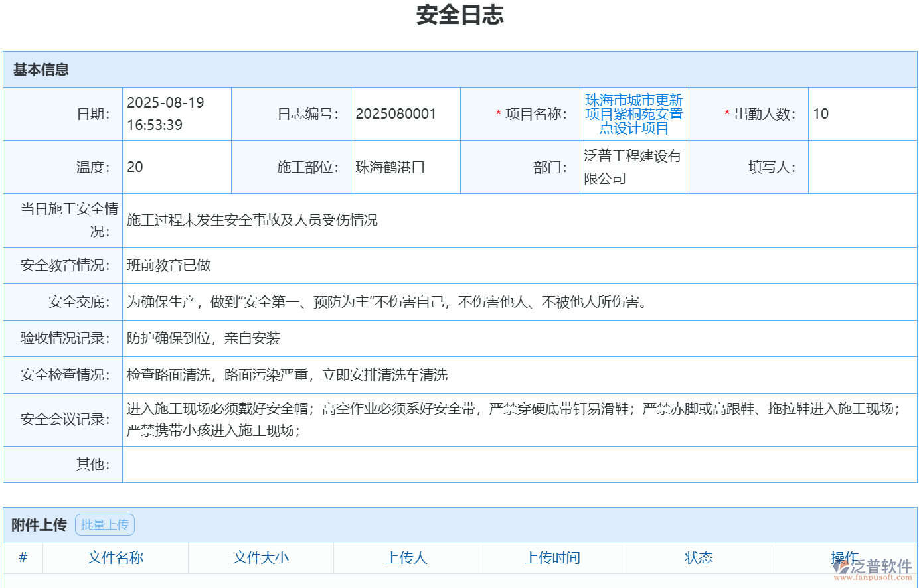Click the 批量上传 batch upload button
Screen dimensions: 919x588
click(104, 524)
